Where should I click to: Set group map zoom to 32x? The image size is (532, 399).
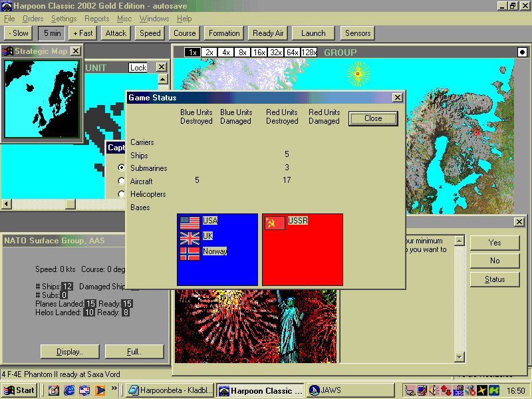point(275,53)
